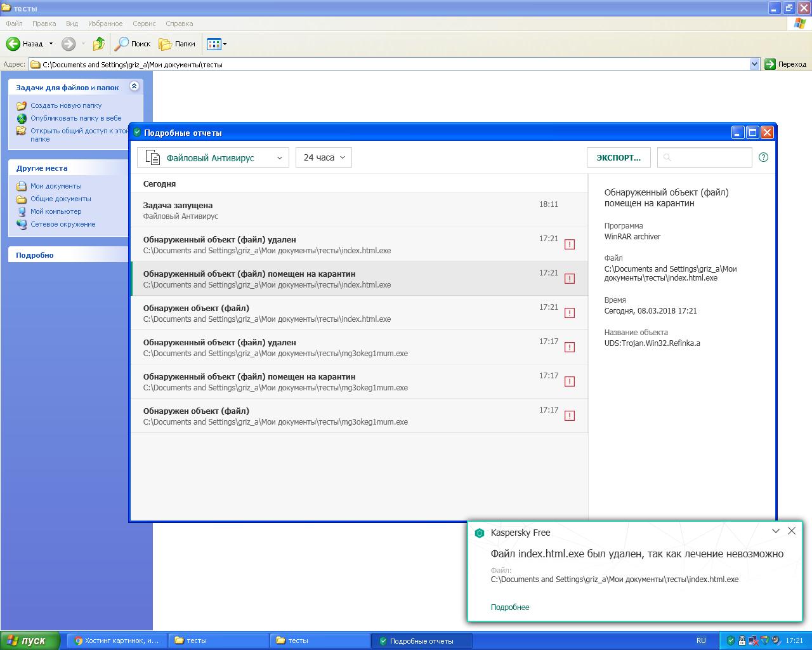Click the help question mark icon

pyautogui.click(x=763, y=157)
